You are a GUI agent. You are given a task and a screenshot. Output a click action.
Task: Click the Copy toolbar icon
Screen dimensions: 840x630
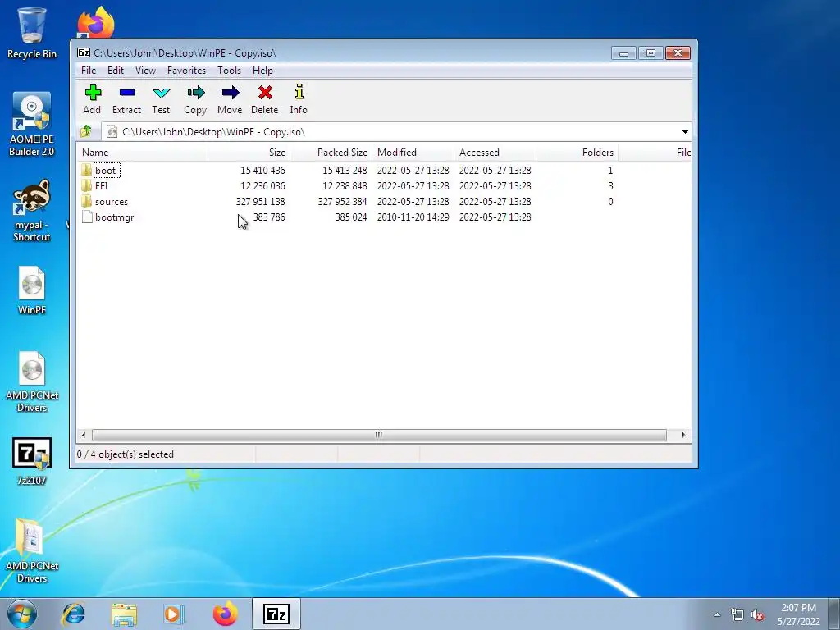click(195, 93)
